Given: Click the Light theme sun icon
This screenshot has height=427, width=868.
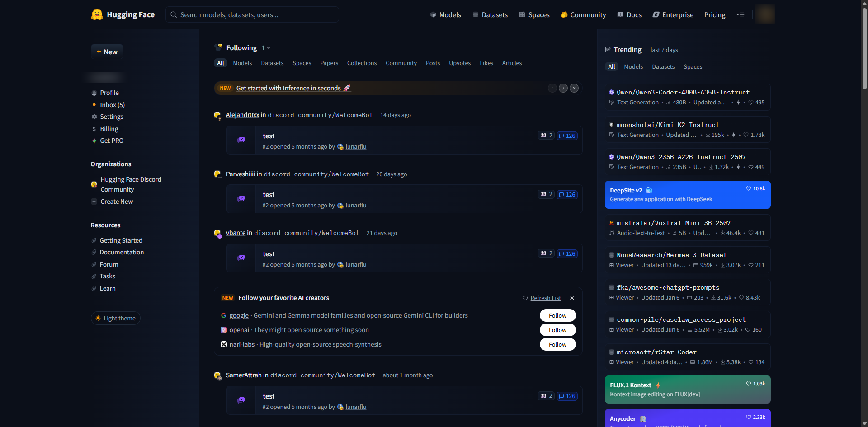Looking at the screenshot, I should tap(98, 318).
